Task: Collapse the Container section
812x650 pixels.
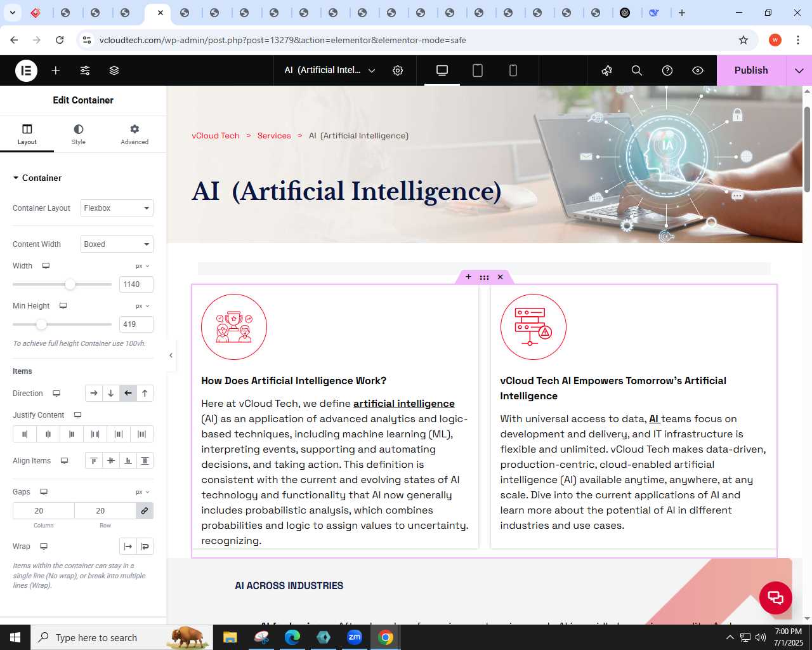Action: click(x=37, y=178)
